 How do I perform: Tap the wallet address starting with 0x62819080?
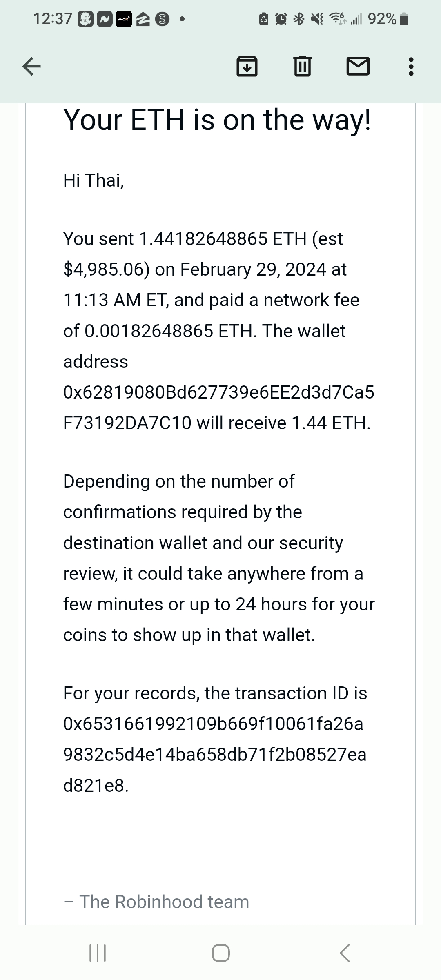coord(218,408)
